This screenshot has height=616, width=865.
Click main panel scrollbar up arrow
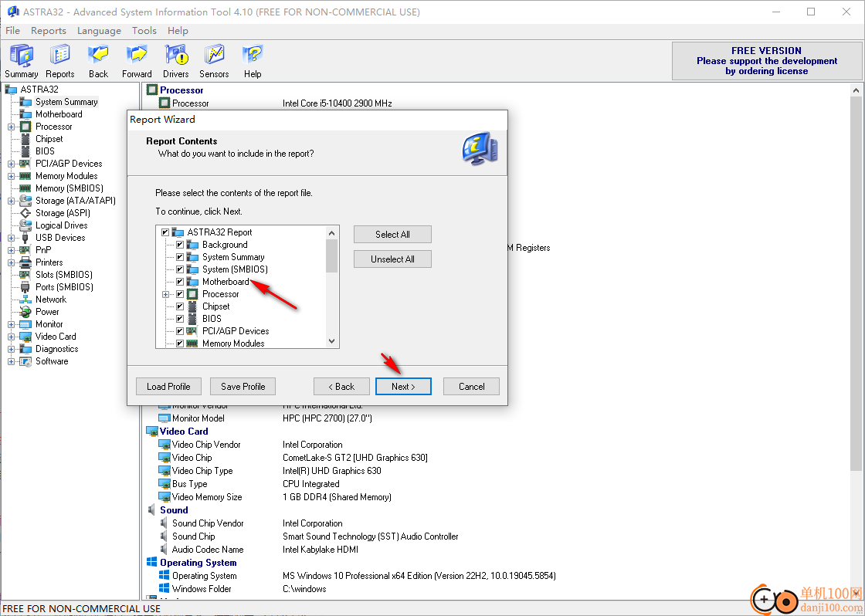(857, 90)
